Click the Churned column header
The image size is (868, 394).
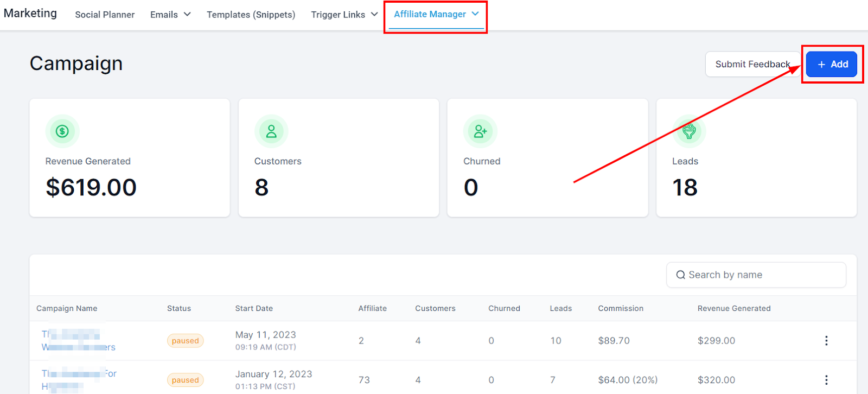click(504, 308)
